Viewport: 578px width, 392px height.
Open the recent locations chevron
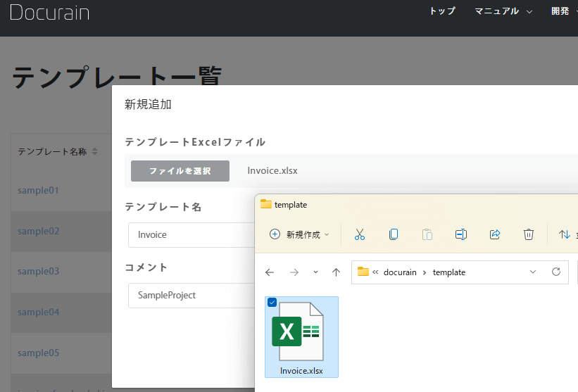click(x=315, y=272)
